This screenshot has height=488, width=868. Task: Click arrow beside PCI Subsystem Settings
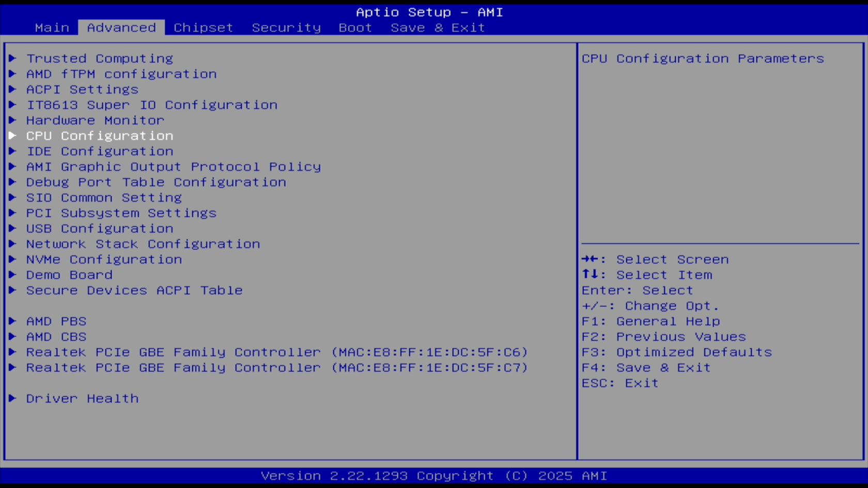12,213
